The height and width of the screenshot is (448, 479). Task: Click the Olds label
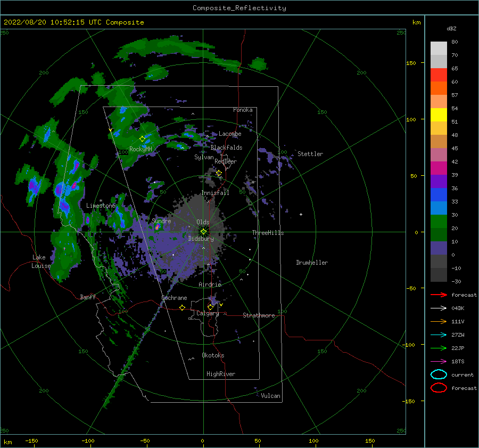203,222
